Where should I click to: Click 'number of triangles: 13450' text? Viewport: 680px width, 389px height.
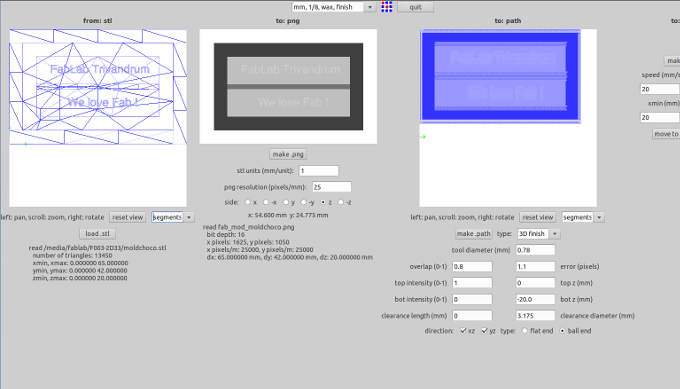coord(72,255)
